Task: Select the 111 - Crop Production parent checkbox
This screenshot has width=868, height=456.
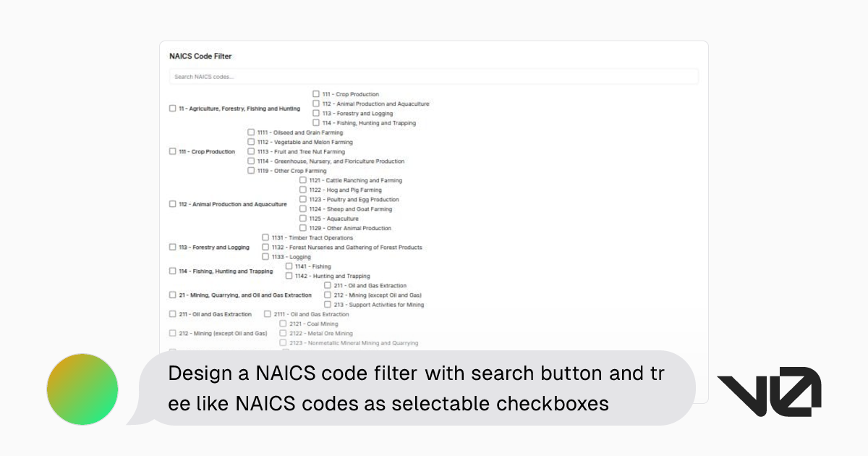Action: 173,152
